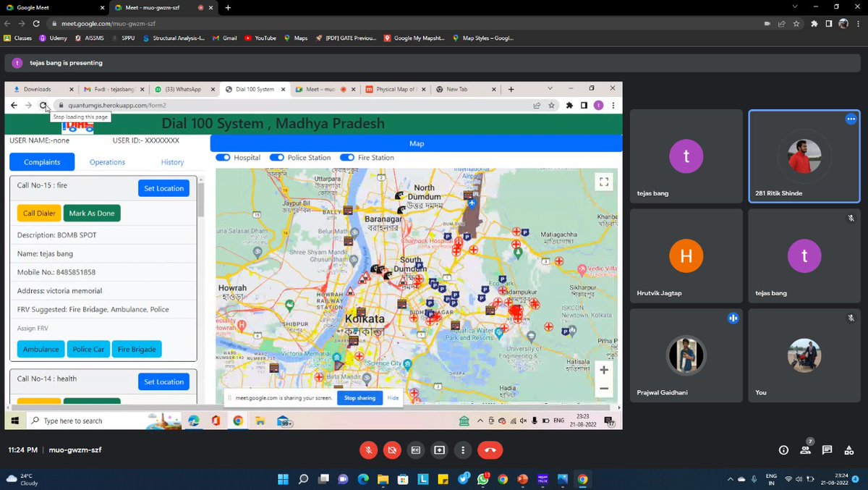Click Stop sharing in the sharing bar
This screenshot has width=868, height=490.
pos(359,398)
